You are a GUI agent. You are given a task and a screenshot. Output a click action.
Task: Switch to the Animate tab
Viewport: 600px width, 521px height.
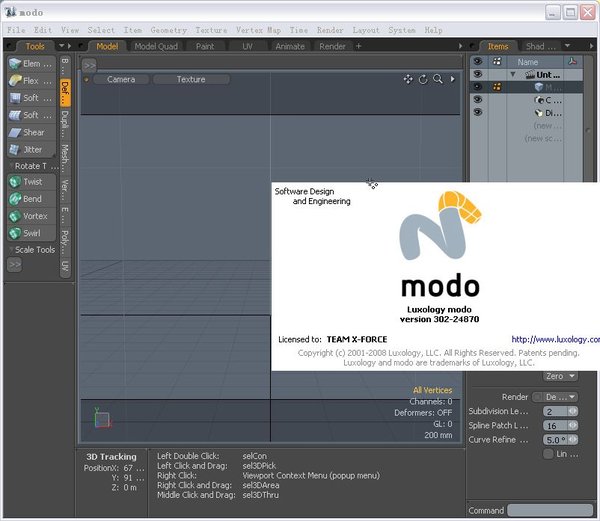pos(290,46)
